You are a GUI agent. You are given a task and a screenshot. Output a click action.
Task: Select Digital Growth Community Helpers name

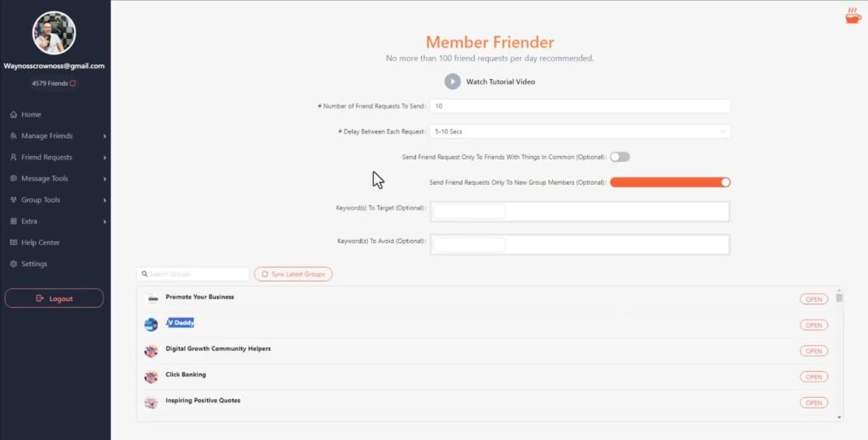(218, 348)
